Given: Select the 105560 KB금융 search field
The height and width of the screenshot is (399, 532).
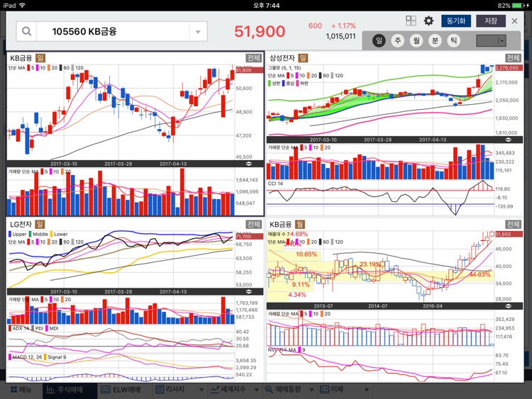Looking at the screenshot, I should pos(113,31).
